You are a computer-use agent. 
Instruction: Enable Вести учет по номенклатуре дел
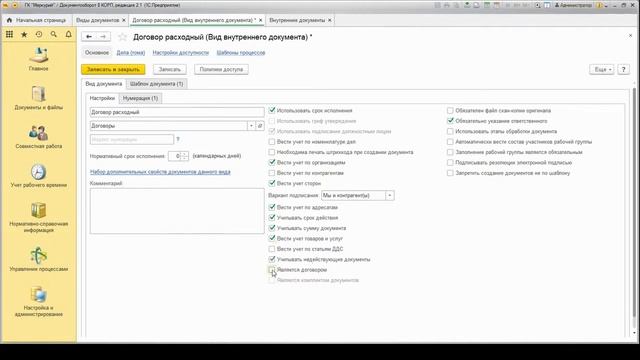click(272, 142)
